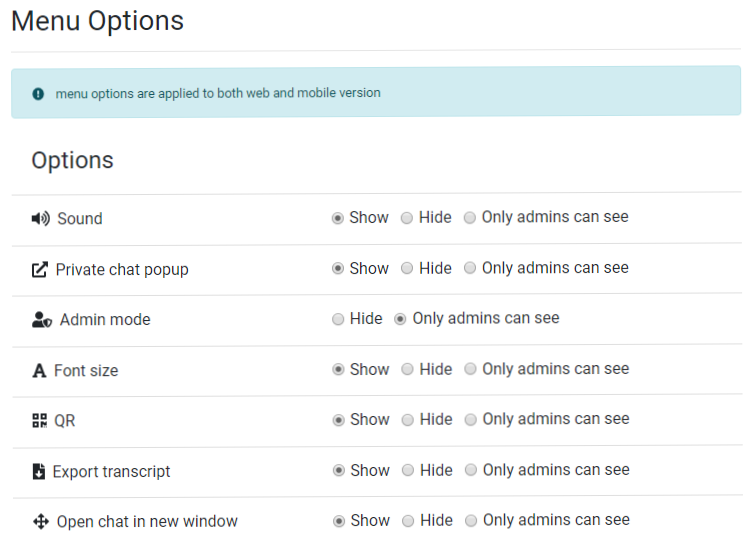Choose Show for QR option

pyautogui.click(x=338, y=420)
